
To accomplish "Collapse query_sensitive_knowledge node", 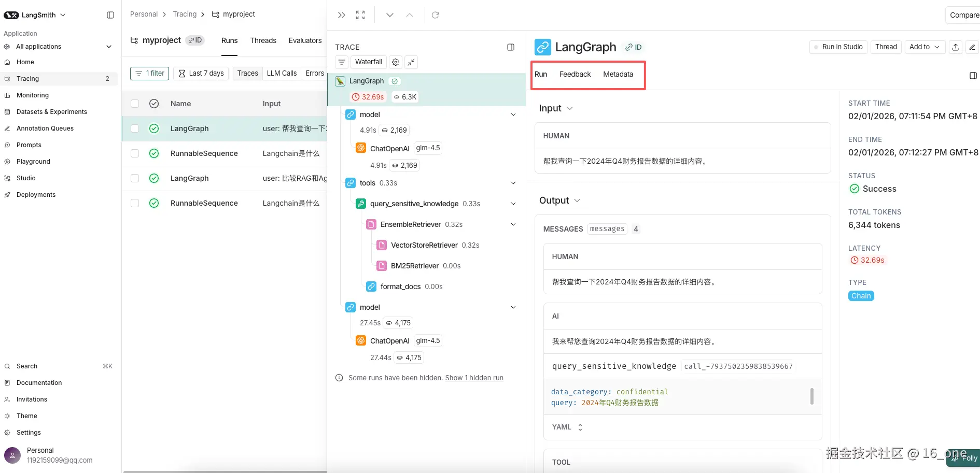I will tap(513, 204).
